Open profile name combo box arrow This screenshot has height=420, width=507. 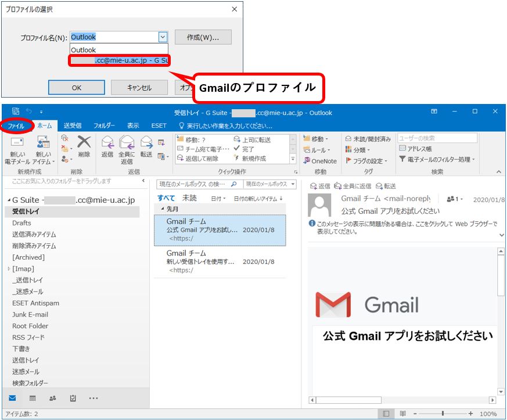tap(163, 37)
